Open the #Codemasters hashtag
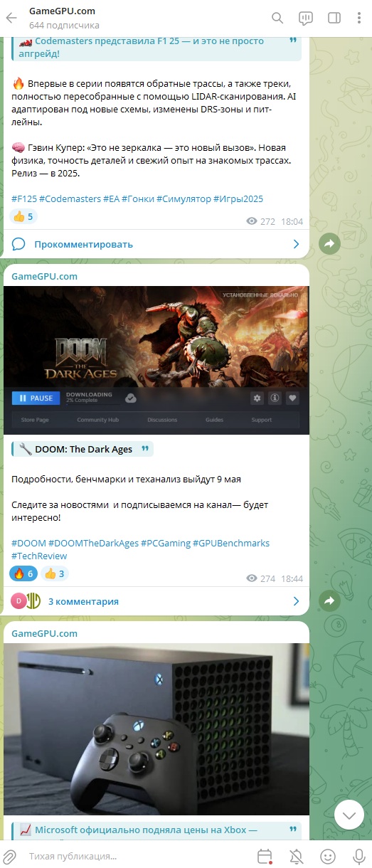 point(70,199)
